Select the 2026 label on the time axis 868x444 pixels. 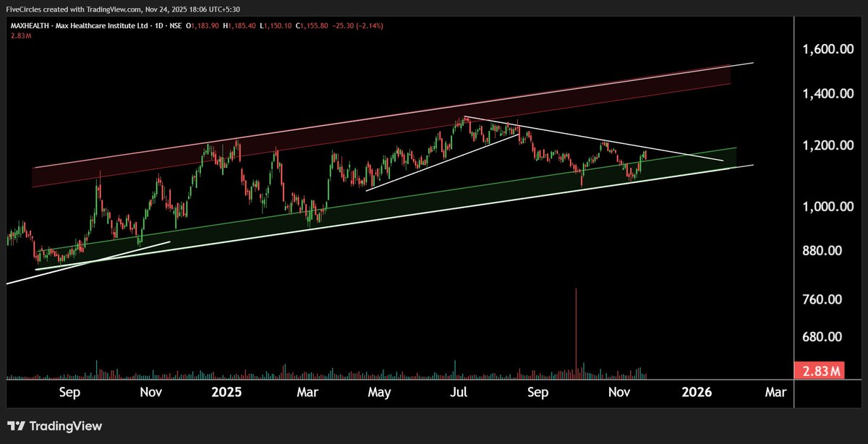pos(697,392)
